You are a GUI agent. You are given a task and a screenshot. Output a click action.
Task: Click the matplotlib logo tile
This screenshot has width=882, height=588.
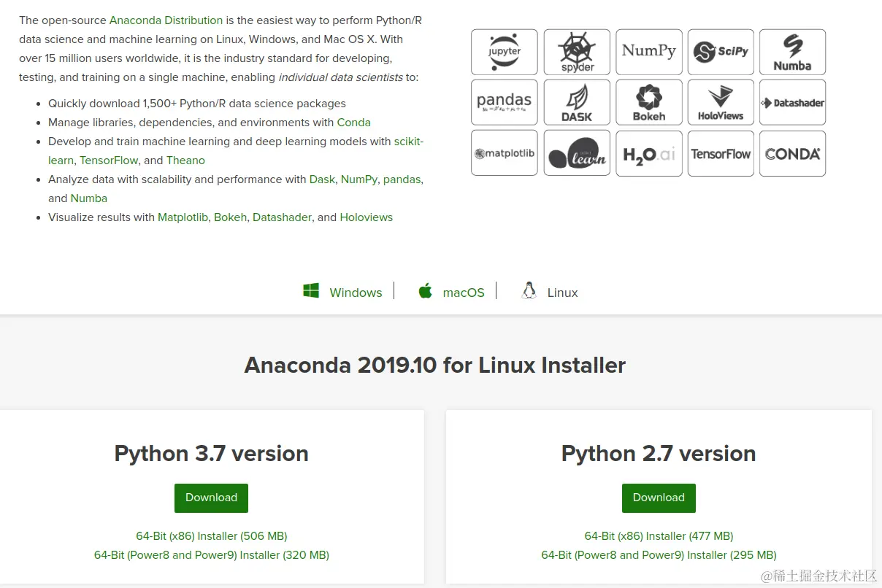pos(505,153)
